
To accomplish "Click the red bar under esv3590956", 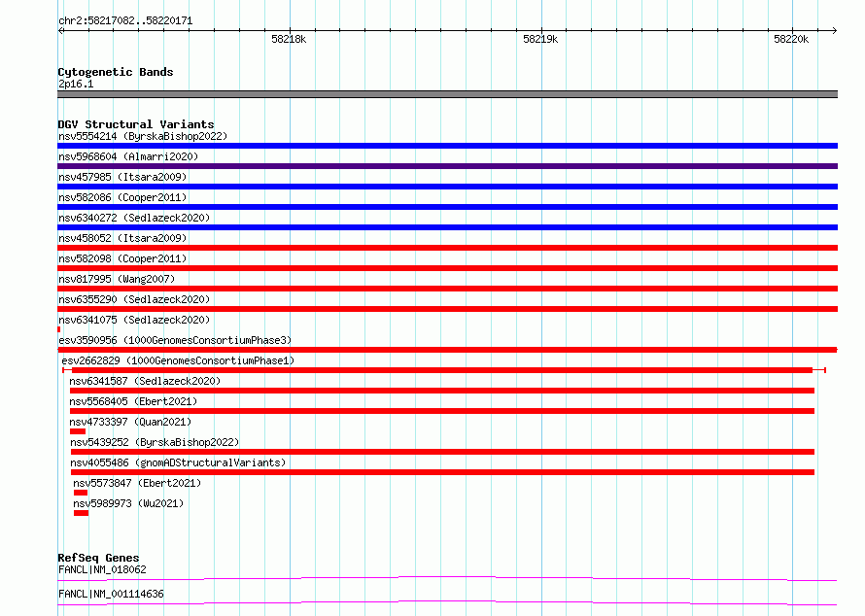I will click(x=447, y=350).
